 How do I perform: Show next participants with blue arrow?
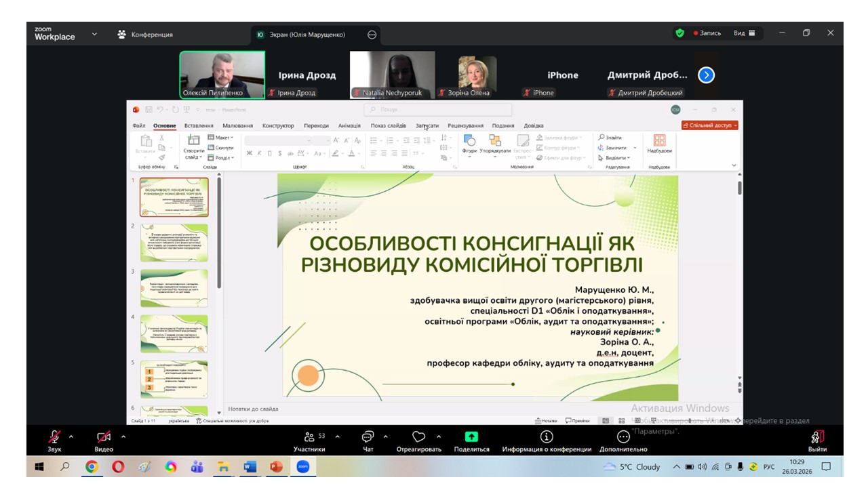(x=706, y=75)
